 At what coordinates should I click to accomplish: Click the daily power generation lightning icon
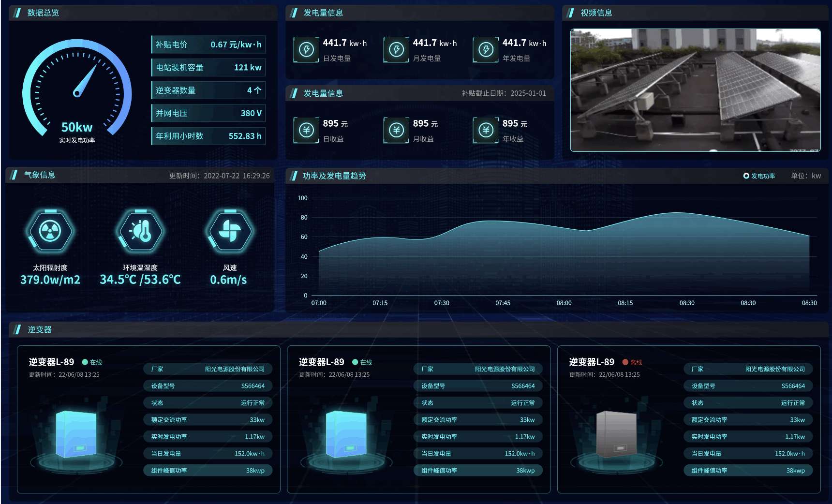tap(306, 49)
